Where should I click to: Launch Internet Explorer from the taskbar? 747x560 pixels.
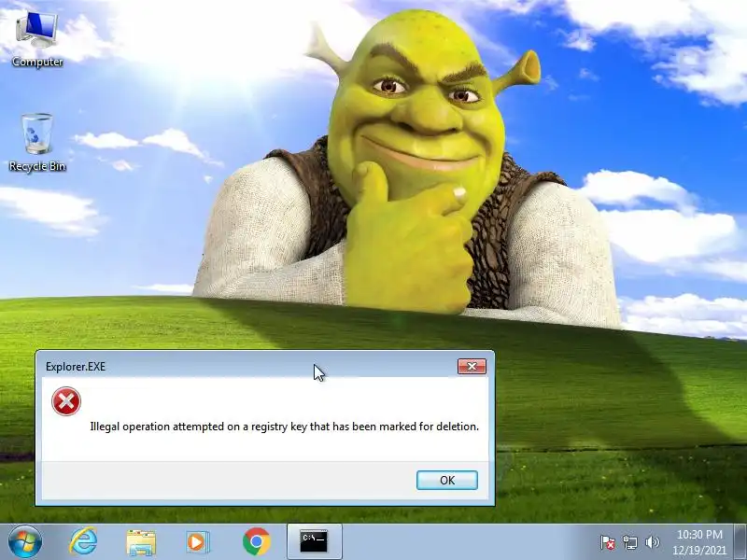point(83,542)
